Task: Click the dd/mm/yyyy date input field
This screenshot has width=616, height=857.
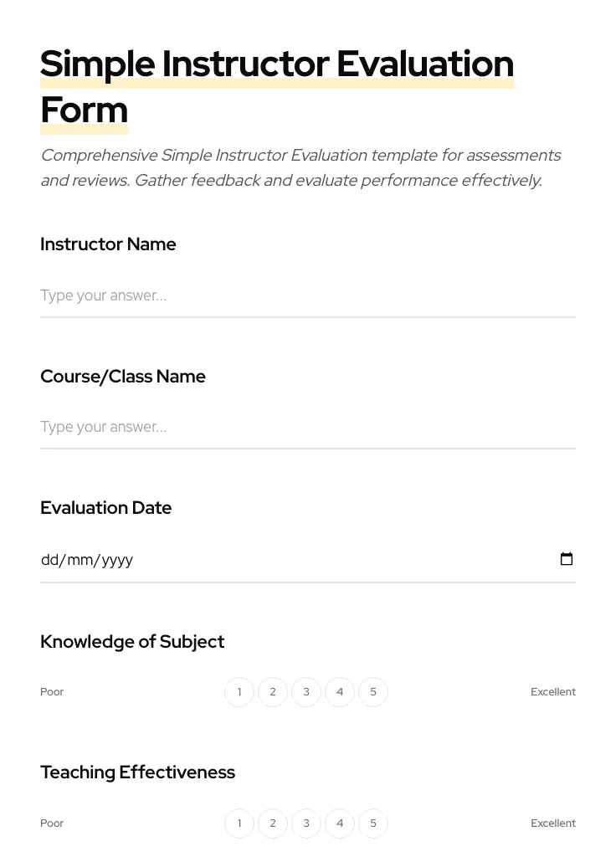Action: click(251, 559)
